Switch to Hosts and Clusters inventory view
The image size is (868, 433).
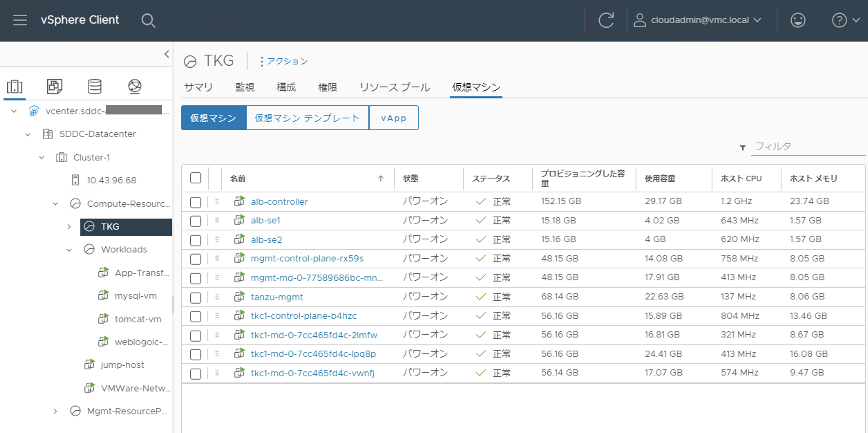[15, 86]
